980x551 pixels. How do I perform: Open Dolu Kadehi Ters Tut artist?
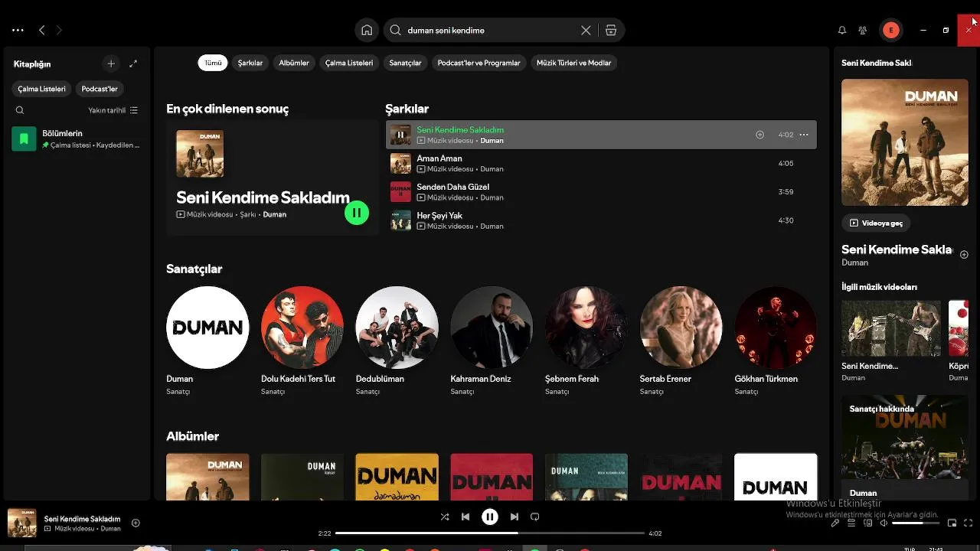click(x=302, y=342)
